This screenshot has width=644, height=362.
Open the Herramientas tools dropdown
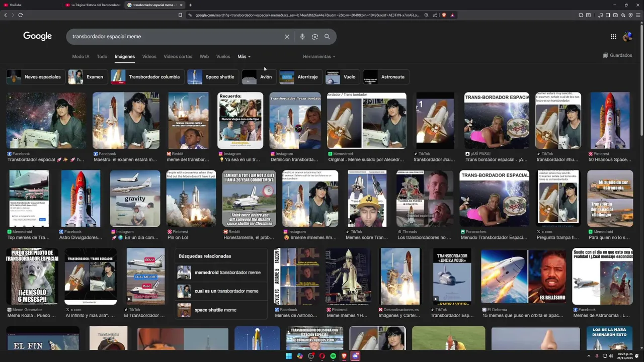tap(319, 57)
